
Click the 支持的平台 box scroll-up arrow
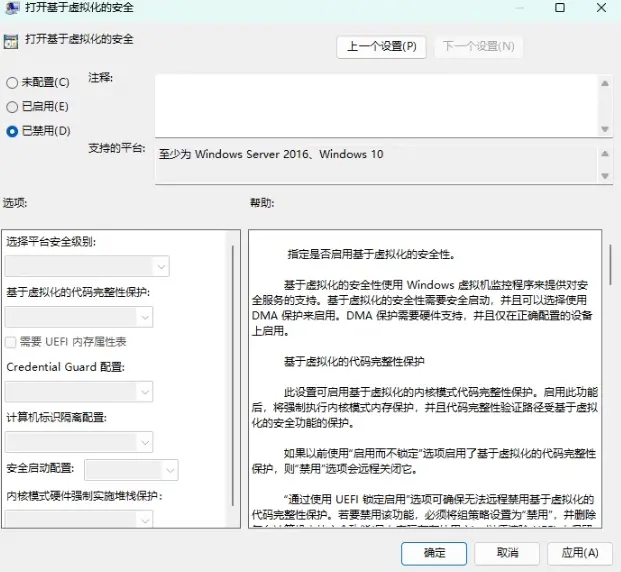click(x=605, y=154)
